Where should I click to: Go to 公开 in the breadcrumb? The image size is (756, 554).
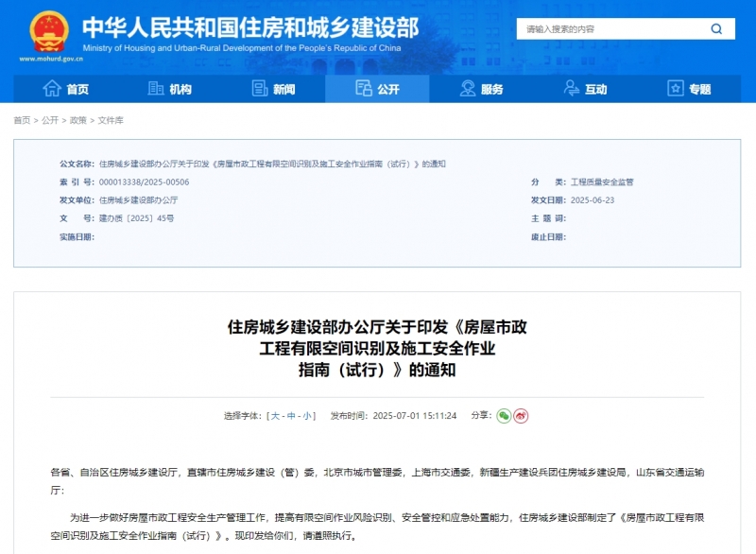(x=50, y=120)
